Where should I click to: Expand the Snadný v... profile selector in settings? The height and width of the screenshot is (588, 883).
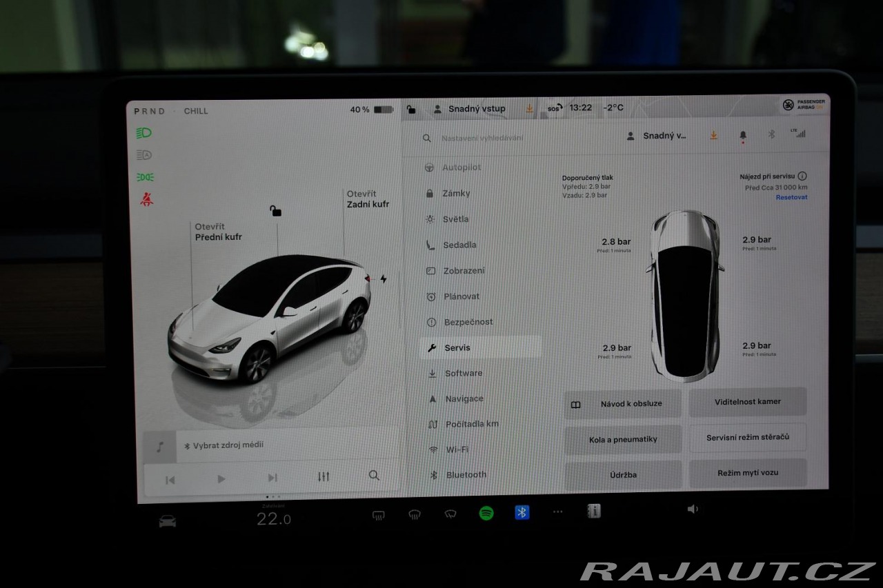pyautogui.click(x=657, y=136)
